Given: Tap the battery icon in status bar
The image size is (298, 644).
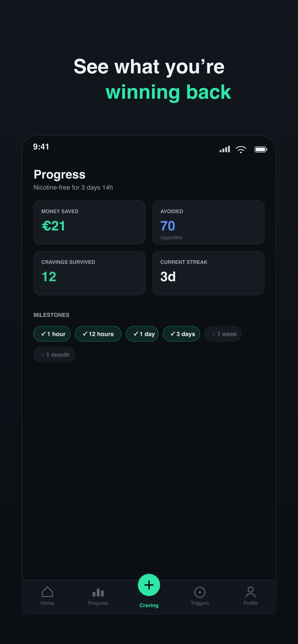Looking at the screenshot, I should (261, 149).
